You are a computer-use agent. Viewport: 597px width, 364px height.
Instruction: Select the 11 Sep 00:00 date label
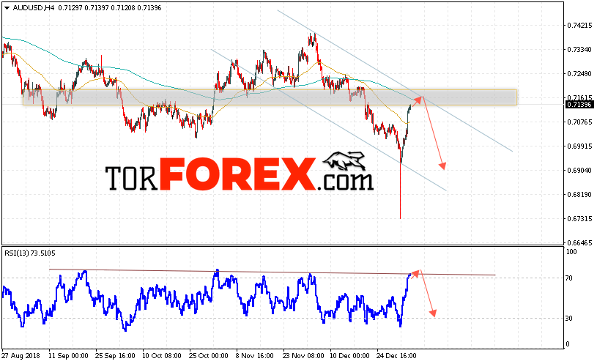(68, 356)
